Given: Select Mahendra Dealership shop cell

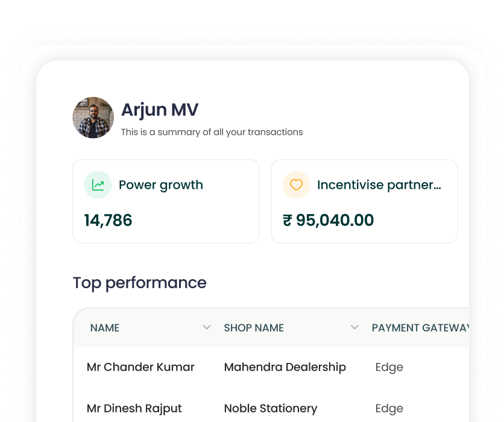Looking at the screenshot, I should [285, 367].
